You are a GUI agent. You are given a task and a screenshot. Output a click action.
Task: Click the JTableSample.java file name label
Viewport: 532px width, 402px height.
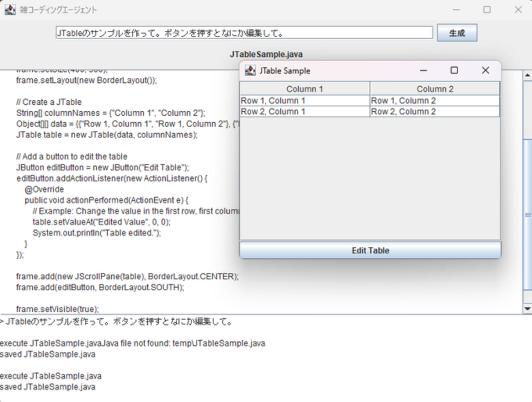tap(266, 54)
